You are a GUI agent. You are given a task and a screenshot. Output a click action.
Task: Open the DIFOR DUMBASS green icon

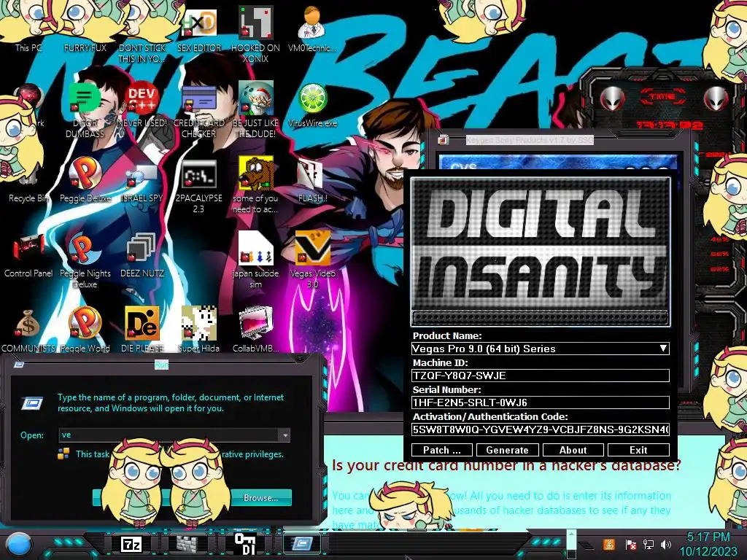pos(85,109)
